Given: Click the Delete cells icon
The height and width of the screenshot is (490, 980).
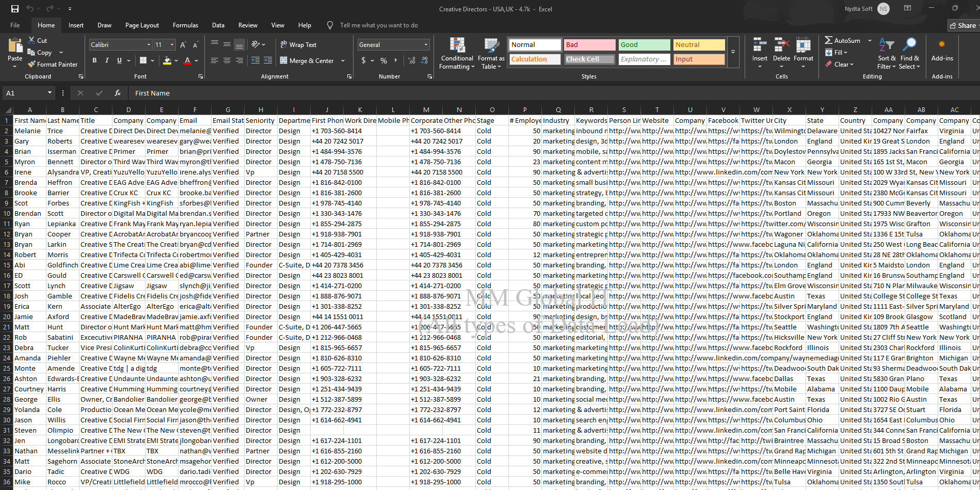Looking at the screenshot, I should (781, 45).
